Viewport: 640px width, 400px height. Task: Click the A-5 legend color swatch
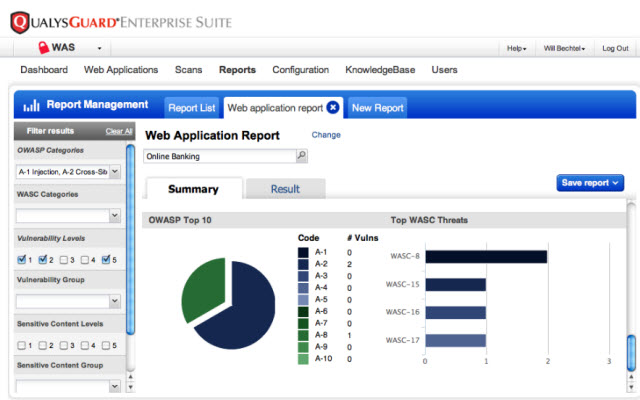303,300
